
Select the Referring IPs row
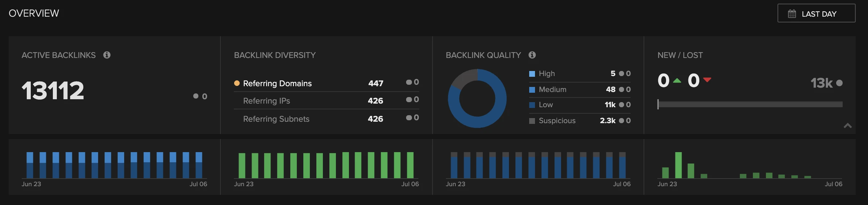266,101
